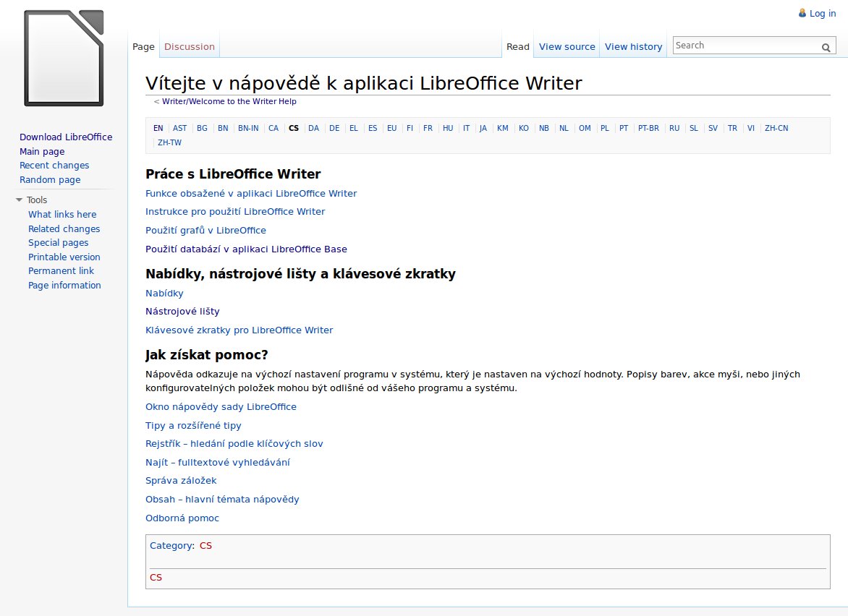Switch language to FR
848x616 pixels.
point(428,128)
